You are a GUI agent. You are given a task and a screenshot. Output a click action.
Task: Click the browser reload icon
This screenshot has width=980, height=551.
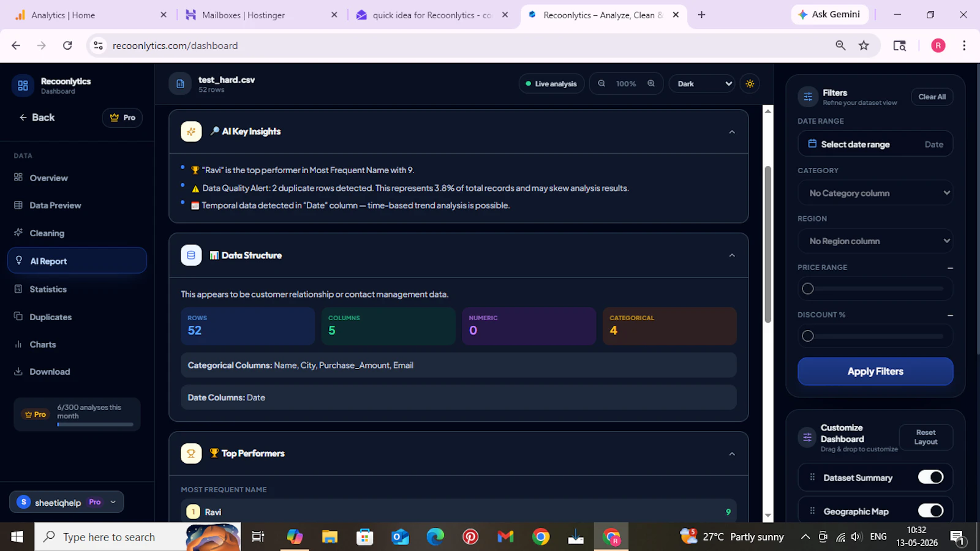point(67,45)
